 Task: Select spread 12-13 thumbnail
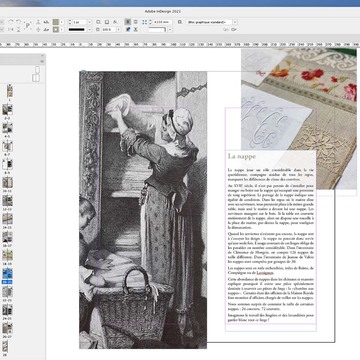7,200
